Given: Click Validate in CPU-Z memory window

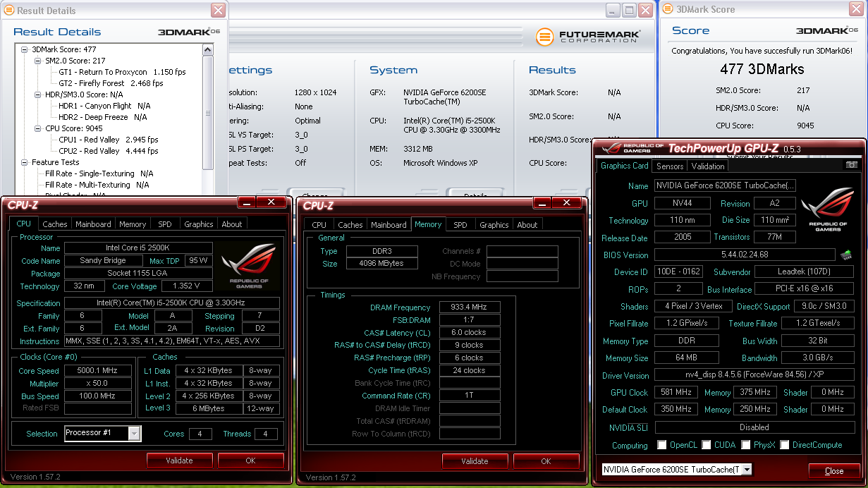Looking at the screenshot, I should click(475, 461).
